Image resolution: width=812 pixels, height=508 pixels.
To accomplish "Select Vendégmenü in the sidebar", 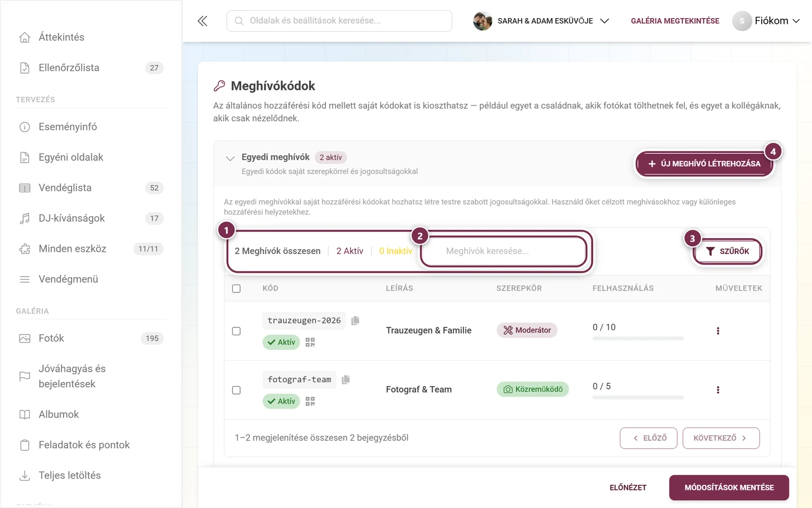I will pos(91,279).
